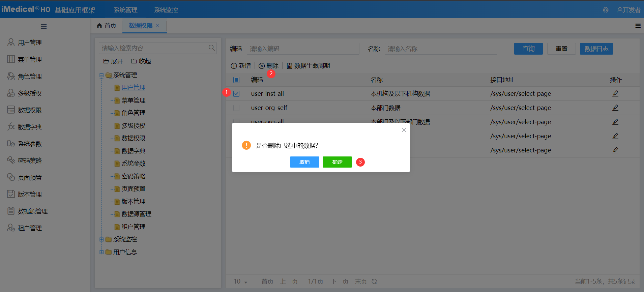Open 角色管理 in the left sidebar

click(30, 76)
